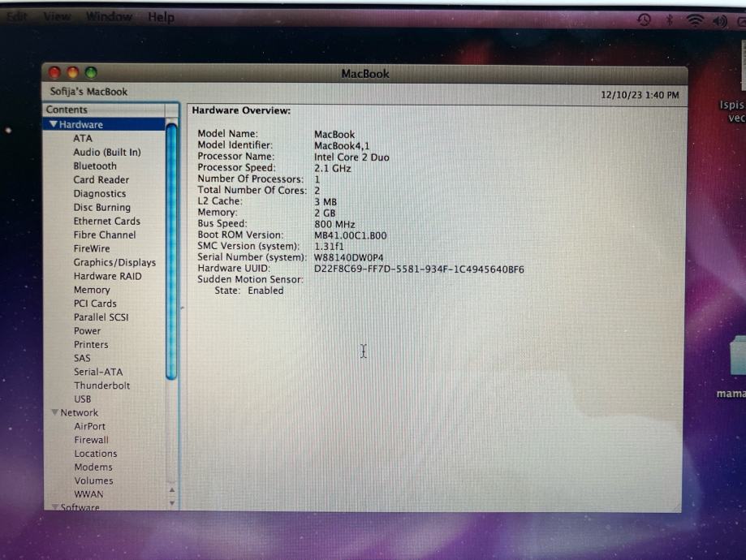Select Thunderbolt entry
The height and width of the screenshot is (560, 746).
[x=101, y=386]
